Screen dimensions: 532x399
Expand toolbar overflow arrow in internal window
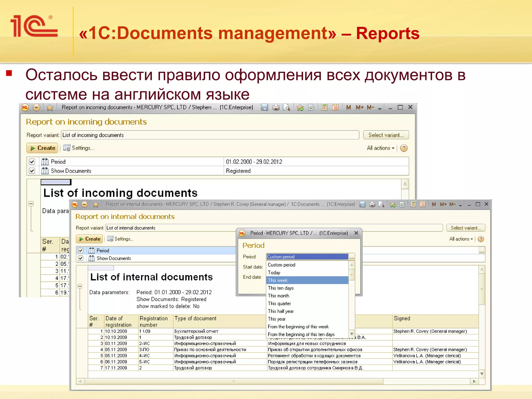click(x=460, y=205)
